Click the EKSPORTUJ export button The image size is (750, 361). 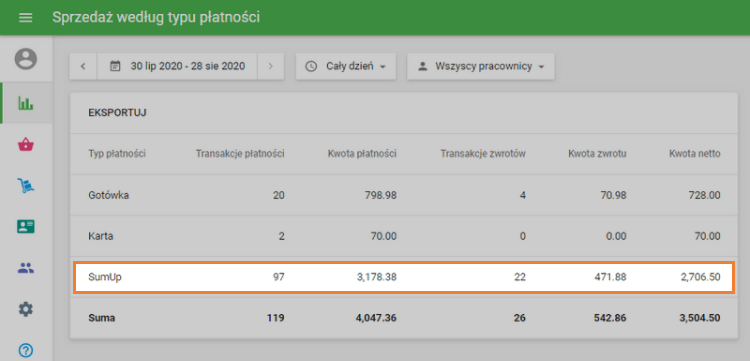click(117, 113)
